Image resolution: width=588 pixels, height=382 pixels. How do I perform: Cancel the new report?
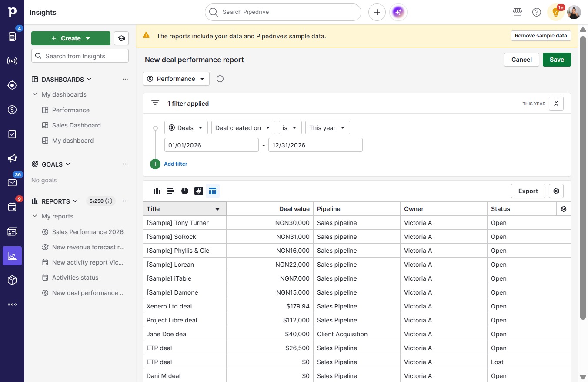(x=521, y=60)
